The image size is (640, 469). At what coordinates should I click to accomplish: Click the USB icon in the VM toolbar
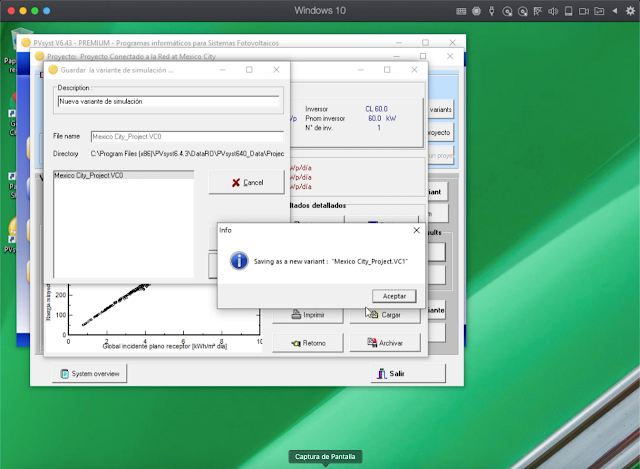click(x=491, y=11)
